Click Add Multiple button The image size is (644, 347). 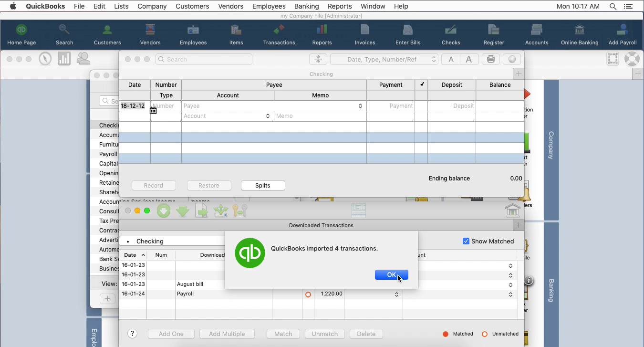(x=227, y=334)
